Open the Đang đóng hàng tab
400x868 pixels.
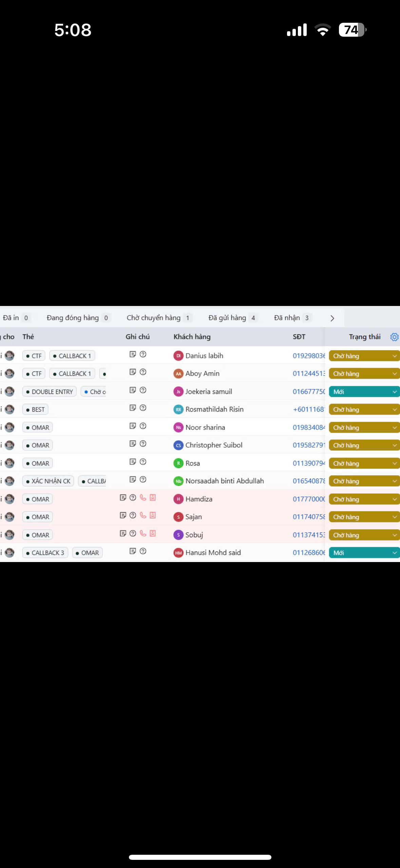[73, 318]
